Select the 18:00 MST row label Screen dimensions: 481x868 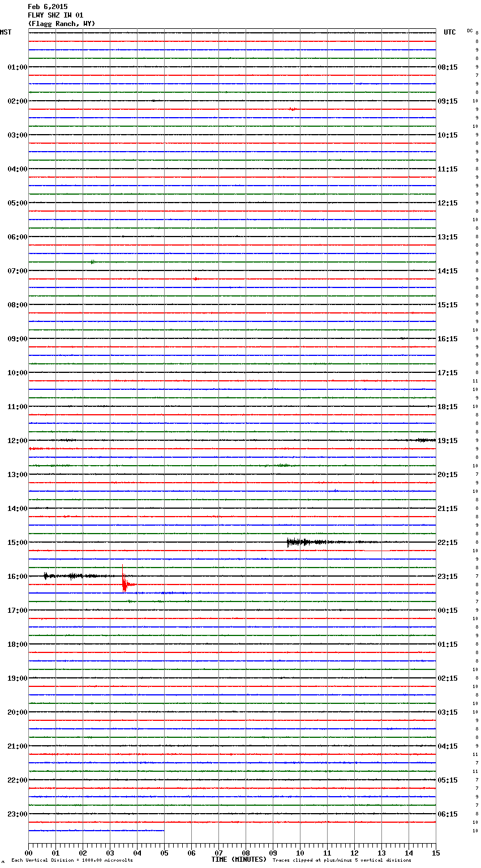17,644
